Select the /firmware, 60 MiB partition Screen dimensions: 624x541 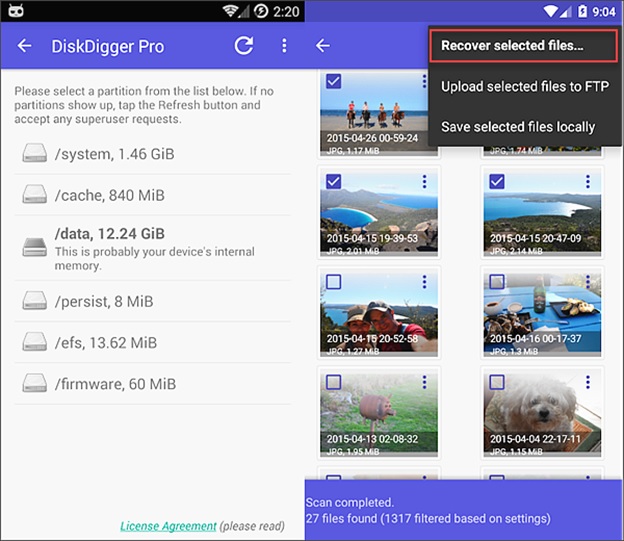(x=152, y=384)
